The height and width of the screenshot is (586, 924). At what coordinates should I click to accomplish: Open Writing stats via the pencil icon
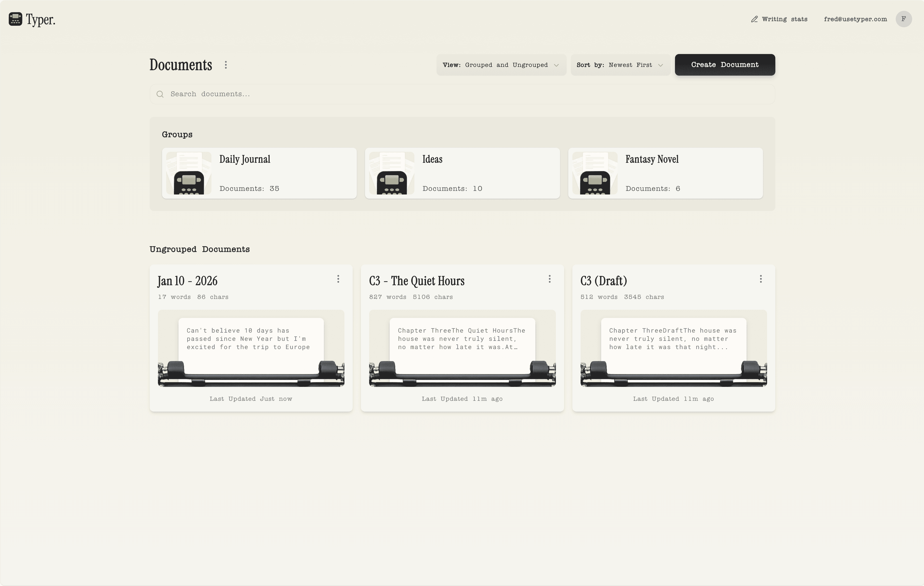pos(755,19)
